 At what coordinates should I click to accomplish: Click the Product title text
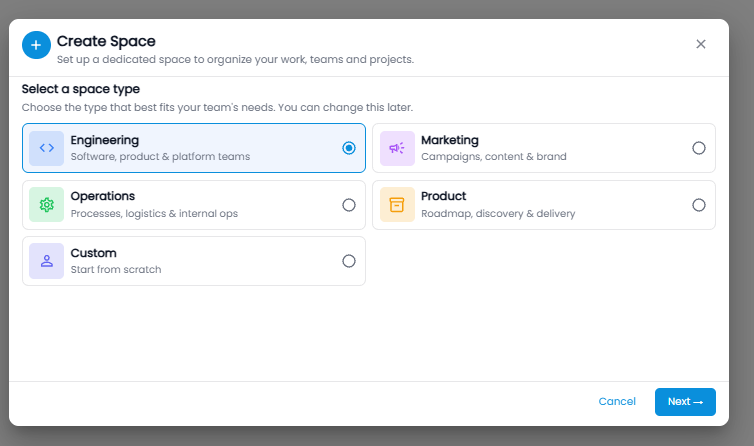444,196
